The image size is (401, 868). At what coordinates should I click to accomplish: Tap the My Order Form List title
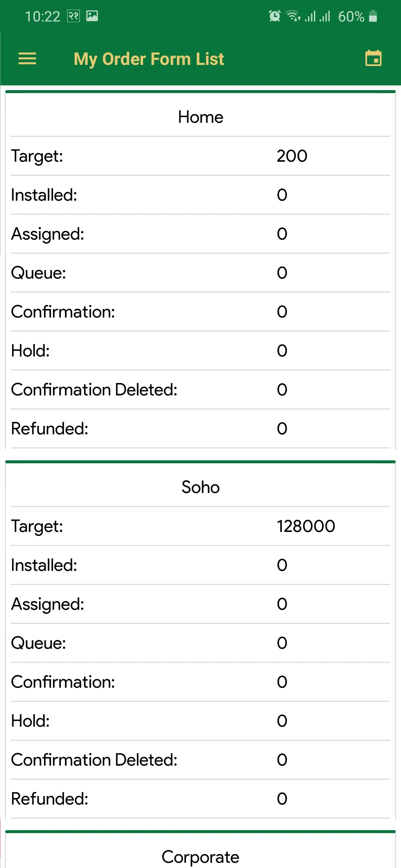[x=149, y=59]
